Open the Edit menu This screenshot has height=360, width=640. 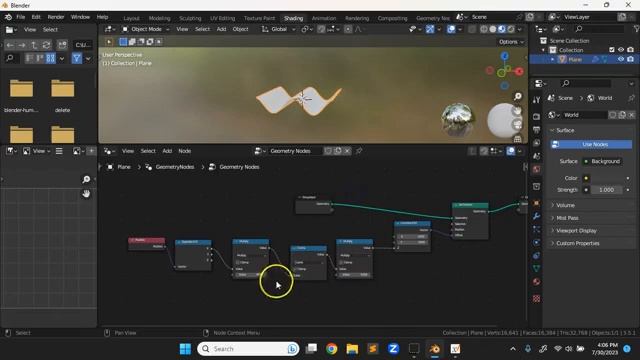pos(36,17)
